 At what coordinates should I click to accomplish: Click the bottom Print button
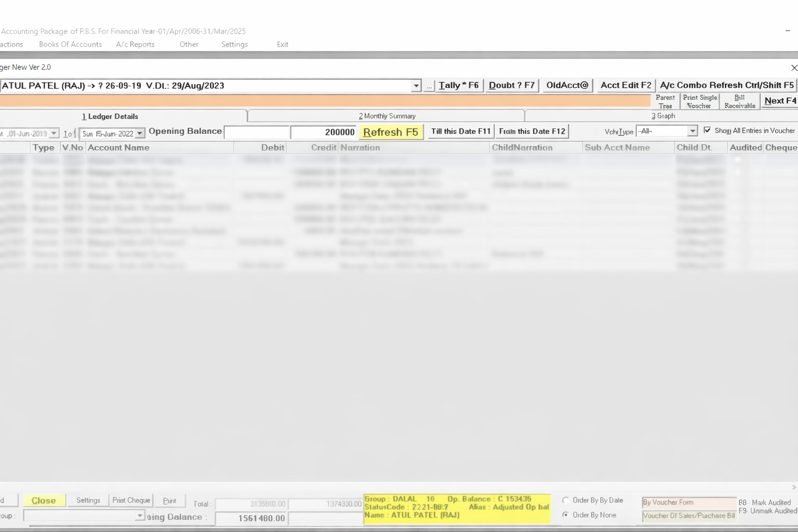click(x=170, y=500)
